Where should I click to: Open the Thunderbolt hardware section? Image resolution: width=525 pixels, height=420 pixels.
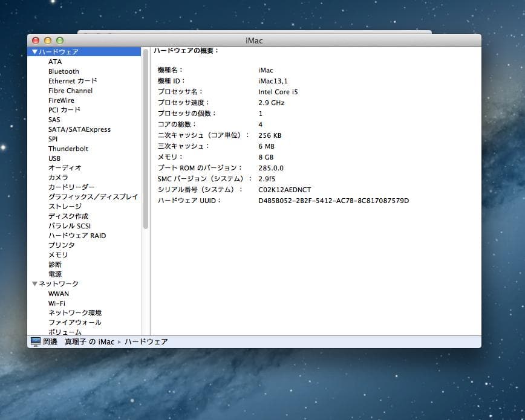click(x=68, y=148)
